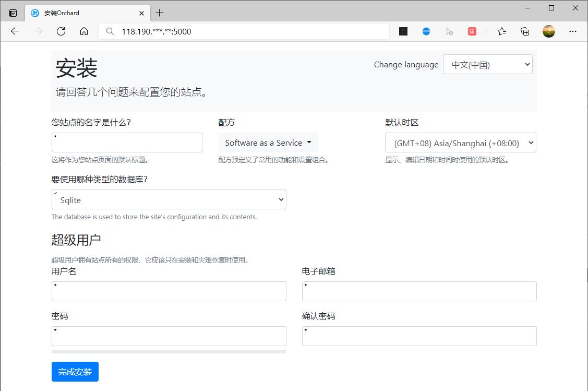Viewport: 588px width, 391px height.
Task: Open the Change language dropdown showing 中文(中国)
Action: [487, 64]
